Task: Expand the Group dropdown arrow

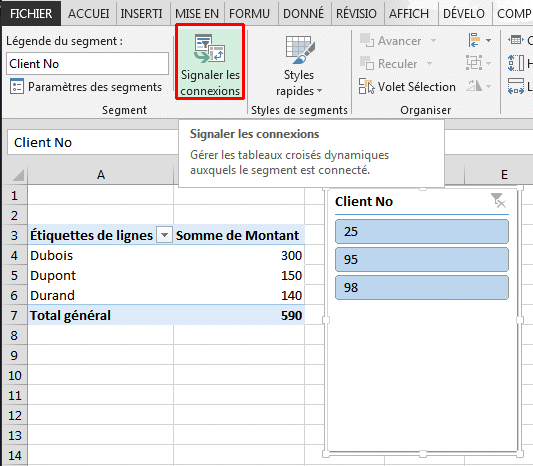Action: pyautogui.click(x=488, y=63)
